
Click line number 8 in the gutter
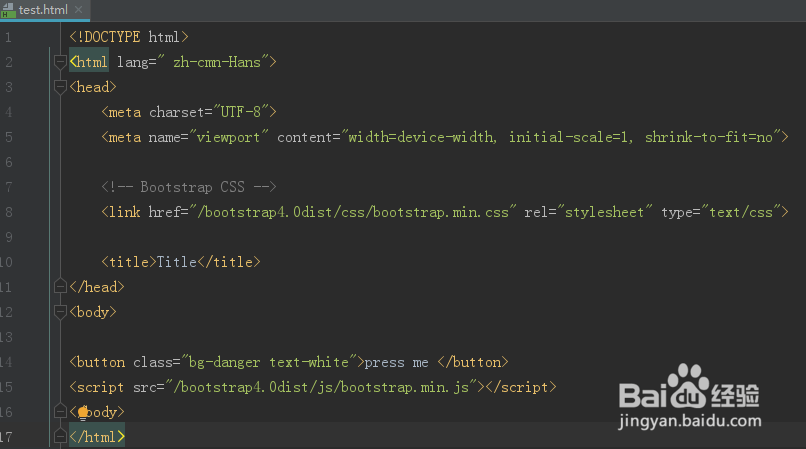[9, 212]
